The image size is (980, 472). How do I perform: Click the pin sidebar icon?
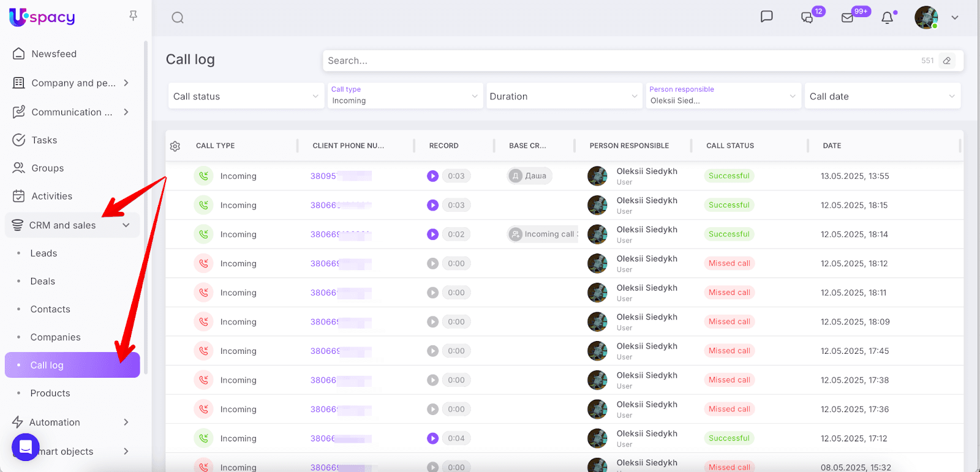[133, 16]
